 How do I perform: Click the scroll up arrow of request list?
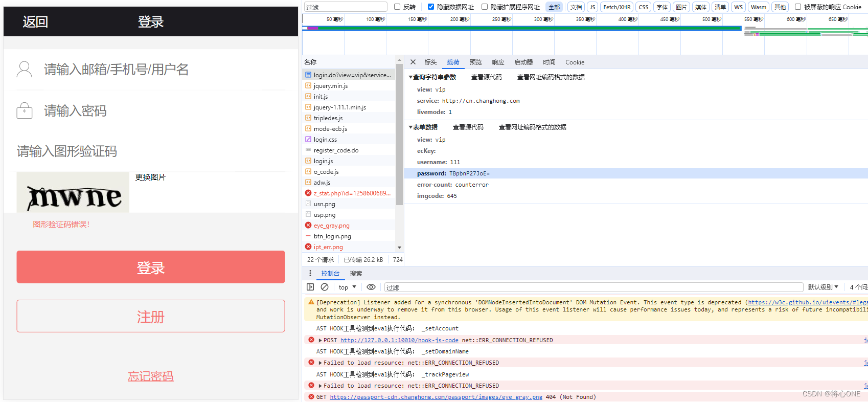[399, 60]
